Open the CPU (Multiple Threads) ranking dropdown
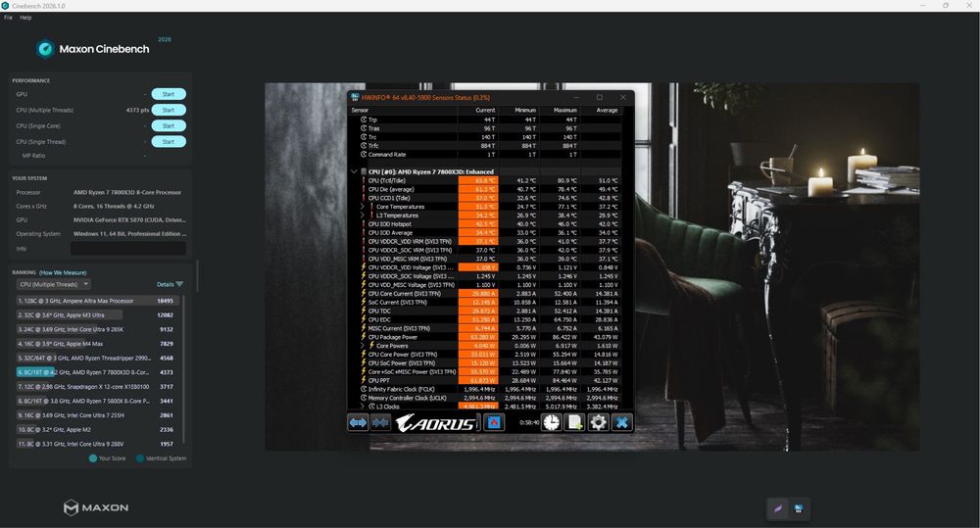 (x=53, y=284)
